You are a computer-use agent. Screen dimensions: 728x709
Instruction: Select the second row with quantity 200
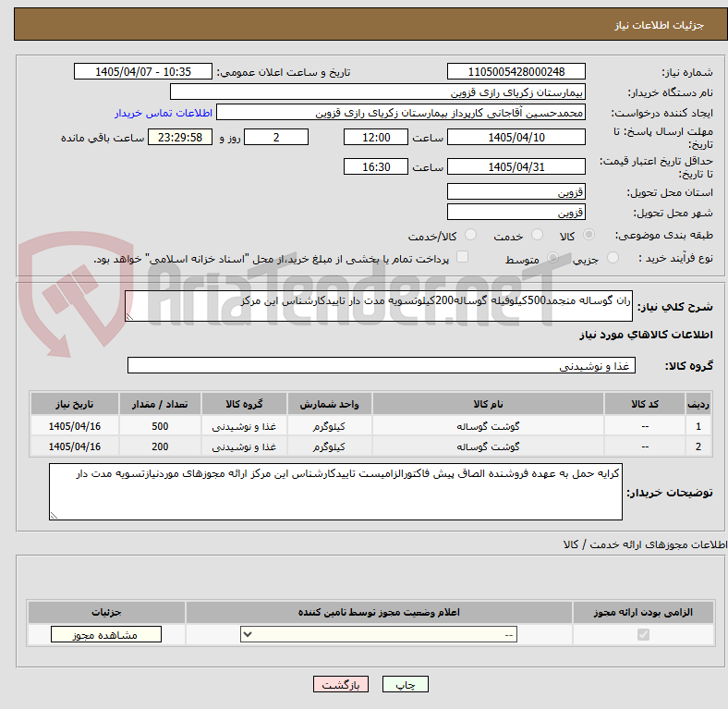(371, 446)
